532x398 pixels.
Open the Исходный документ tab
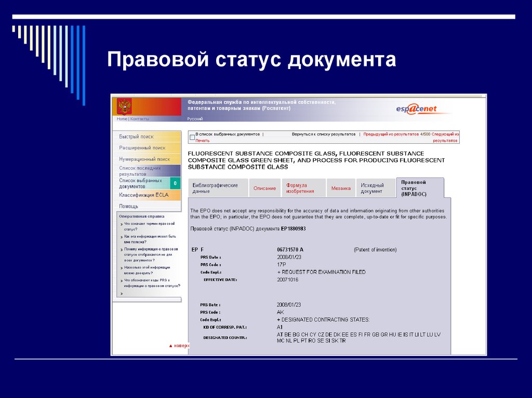[373, 187]
